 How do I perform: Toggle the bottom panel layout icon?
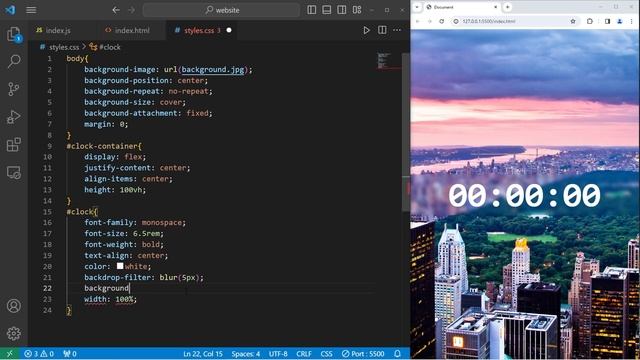point(327,10)
